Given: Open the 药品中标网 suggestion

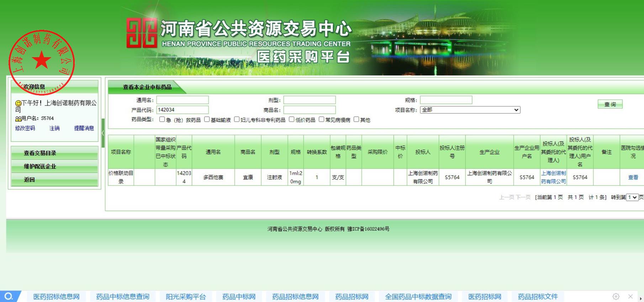Looking at the screenshot, I should [239, 297].
